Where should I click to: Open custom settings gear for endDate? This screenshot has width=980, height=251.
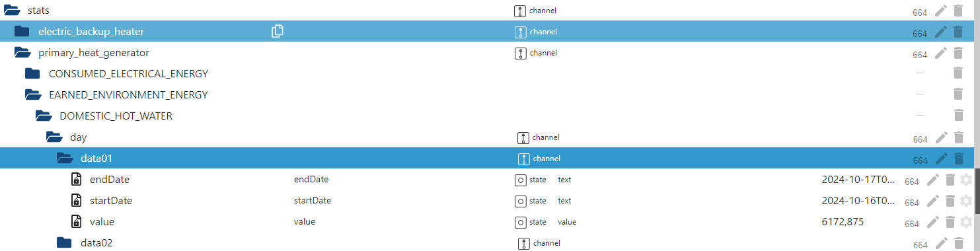(966, 180)
